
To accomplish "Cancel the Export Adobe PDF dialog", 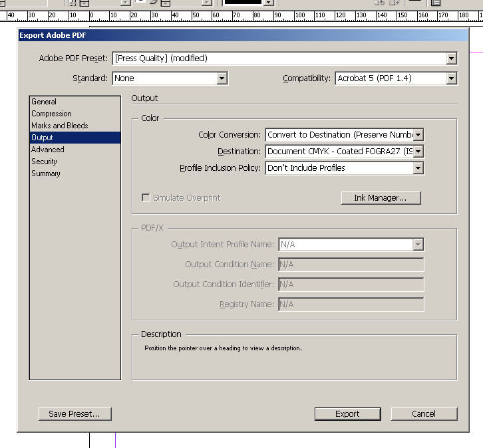I will [x=424, y=414].
